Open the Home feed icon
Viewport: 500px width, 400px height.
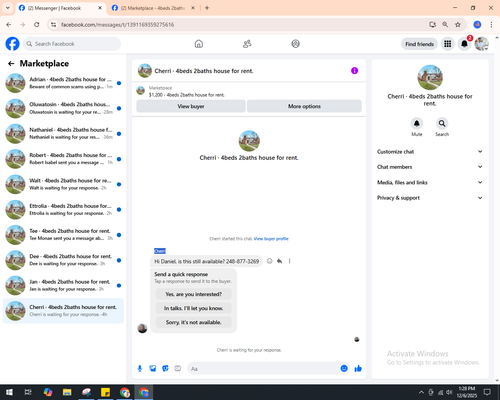pos(199,44)
